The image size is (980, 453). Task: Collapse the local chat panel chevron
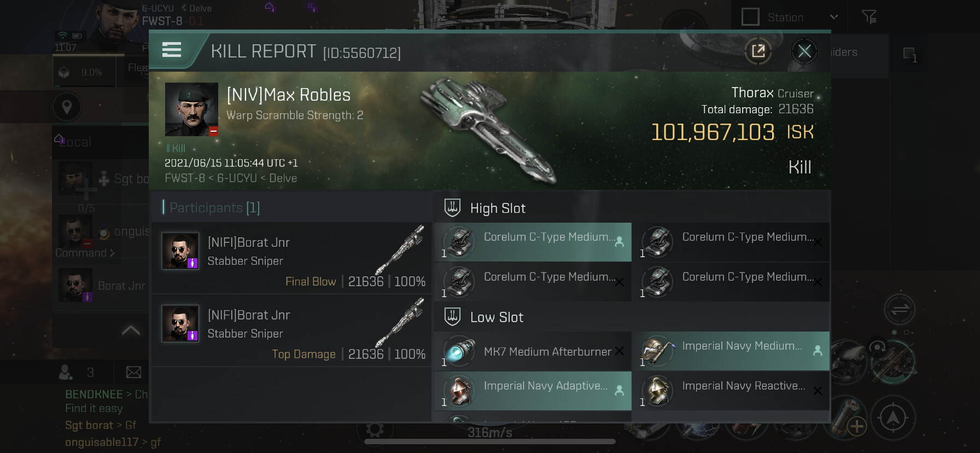(x=130, y=330)
